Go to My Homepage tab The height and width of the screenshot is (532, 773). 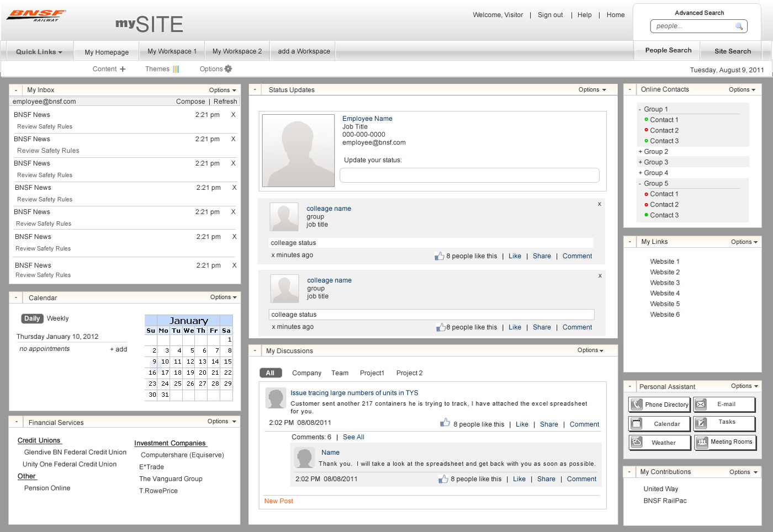(x=107, y=52)
